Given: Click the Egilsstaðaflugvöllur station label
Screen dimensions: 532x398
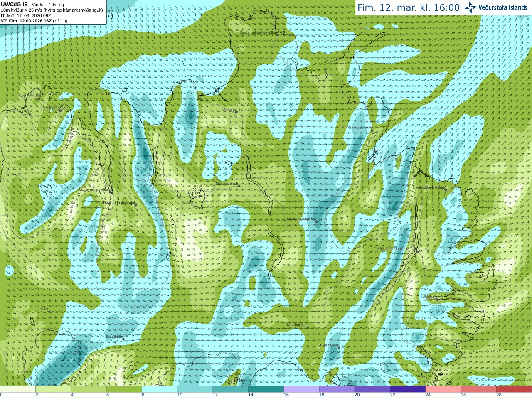Looking at the screenshot, I should click(x=397, y=249).
